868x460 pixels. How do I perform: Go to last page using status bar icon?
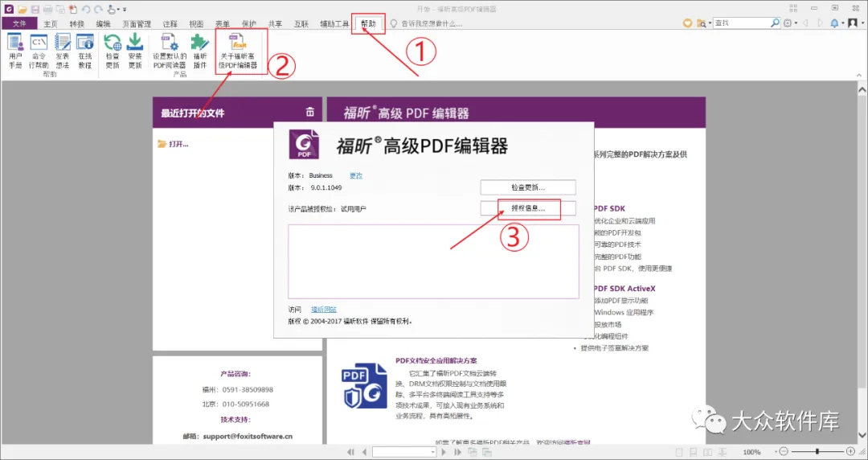tap(458, 452)
